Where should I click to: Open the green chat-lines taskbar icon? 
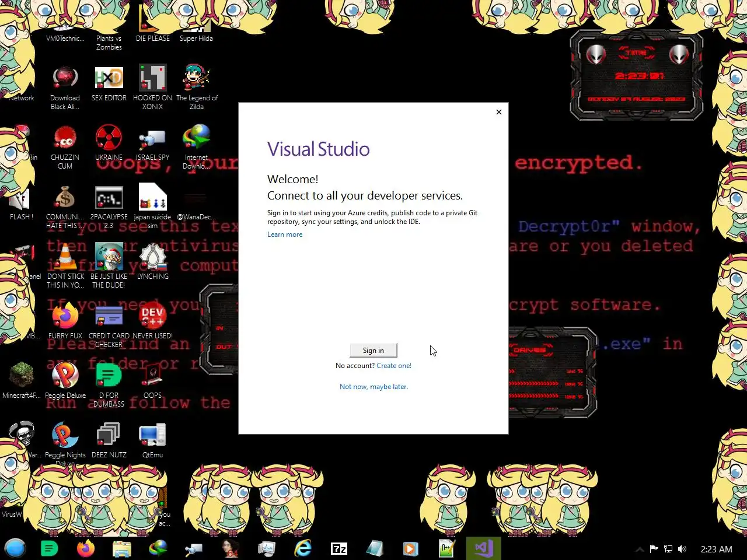[50, 548]
